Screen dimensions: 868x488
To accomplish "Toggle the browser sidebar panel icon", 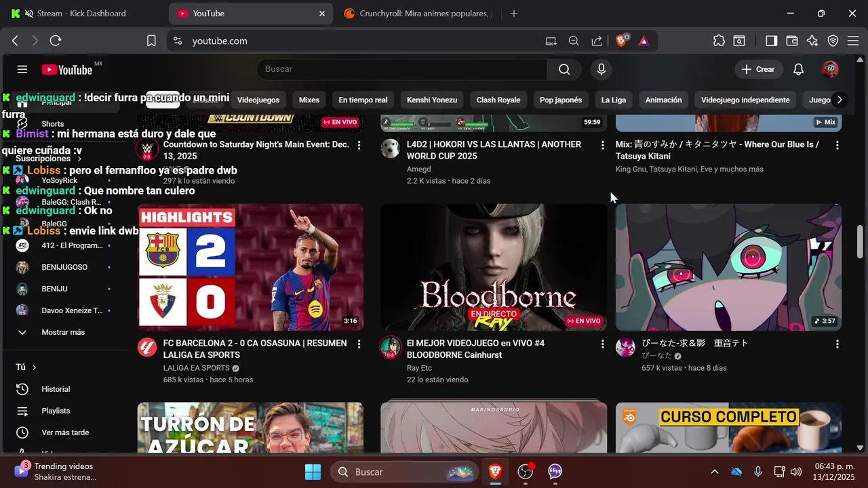I will pos(772,41).
